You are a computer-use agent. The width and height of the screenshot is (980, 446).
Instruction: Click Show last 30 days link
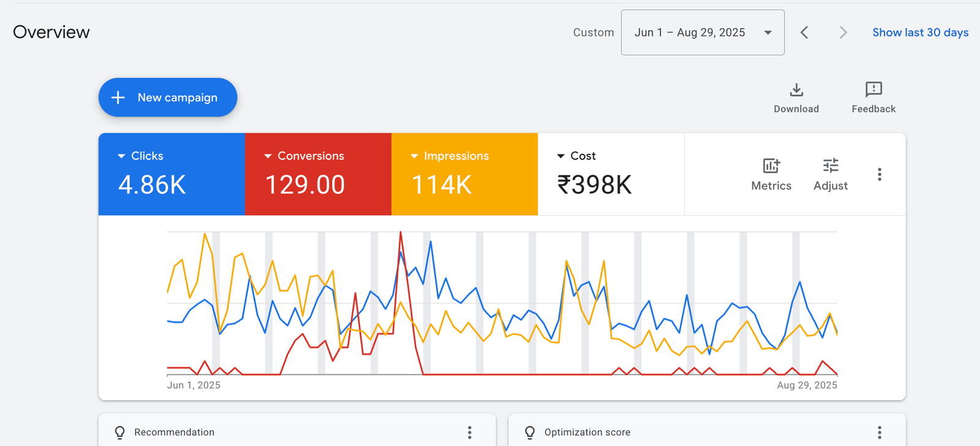920,32
